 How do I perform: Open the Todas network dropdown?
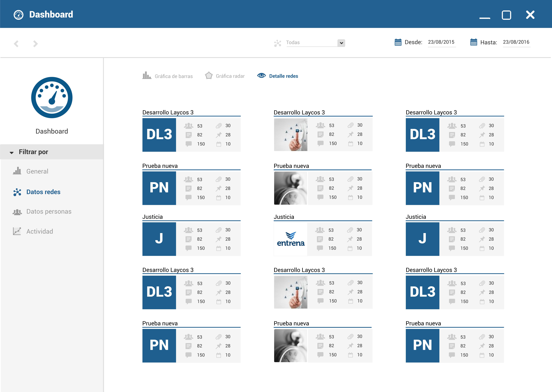[x=341, y=43]
